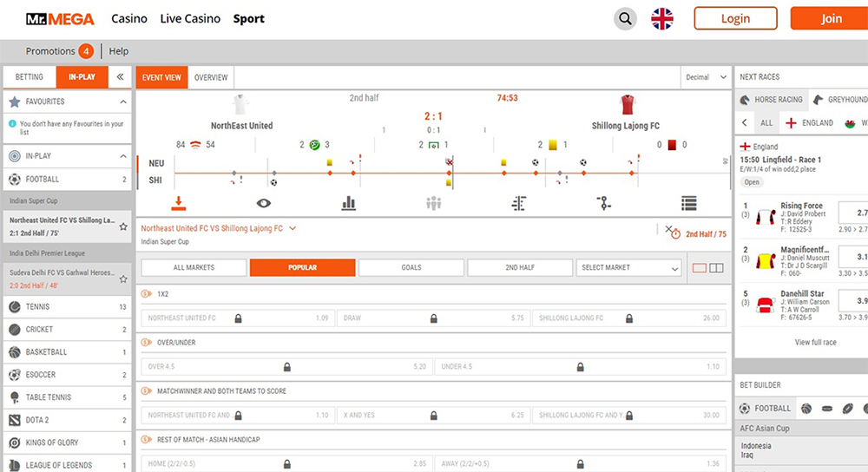Open the team lineups people icon
This screenshot has width=868, height=472.
(x=433, y=204)
